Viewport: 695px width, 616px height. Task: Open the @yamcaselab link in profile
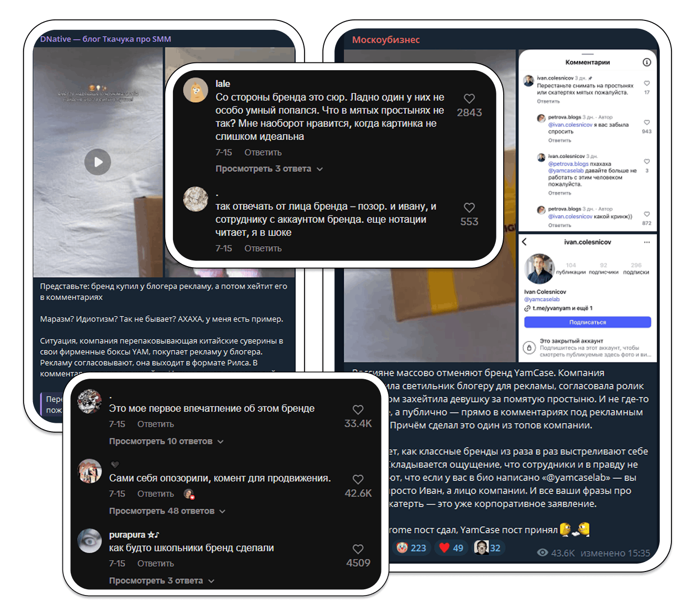click(x=542, y=300)
